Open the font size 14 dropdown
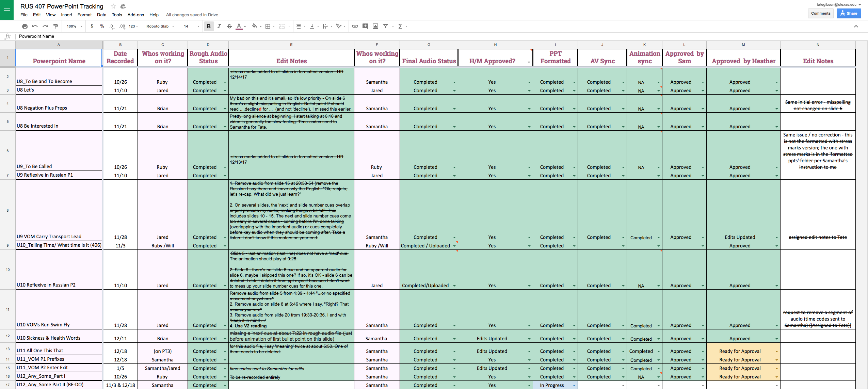This screenshot has width=868, height=389. coord(191,26)
